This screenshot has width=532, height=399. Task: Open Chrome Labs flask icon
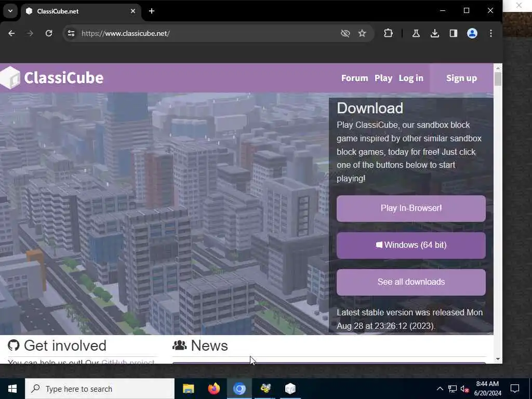point(416,33)
